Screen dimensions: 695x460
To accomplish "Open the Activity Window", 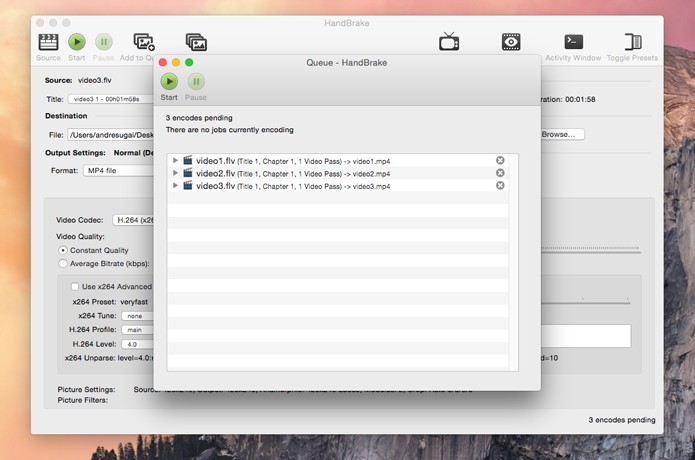I will pos(573,47).
